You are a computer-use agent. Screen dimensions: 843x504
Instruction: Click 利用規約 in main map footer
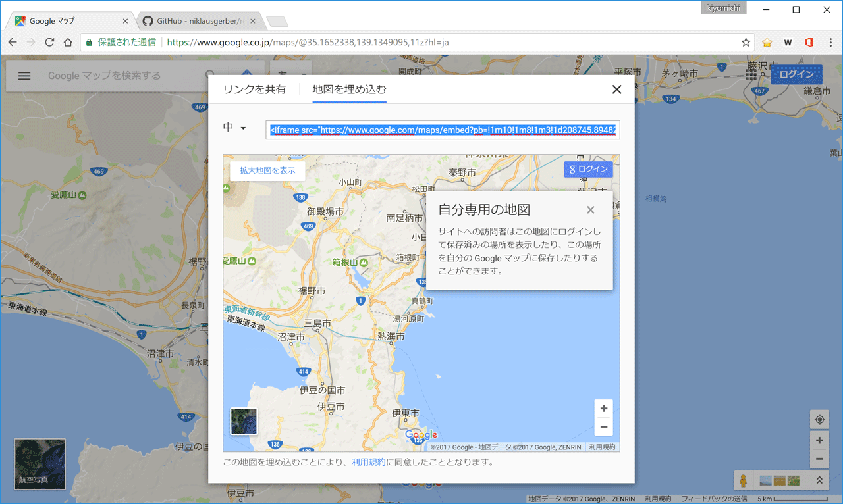(x=658, y=499)
